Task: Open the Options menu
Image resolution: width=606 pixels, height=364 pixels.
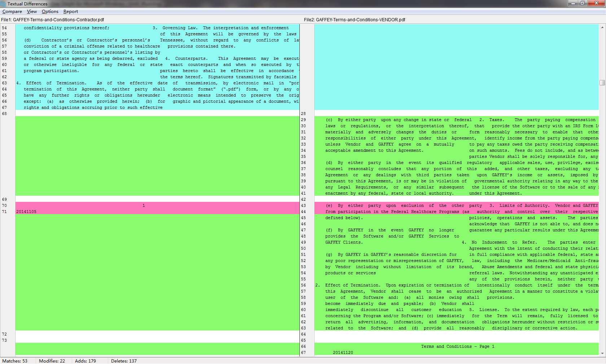Action: [x=50, y=12]
